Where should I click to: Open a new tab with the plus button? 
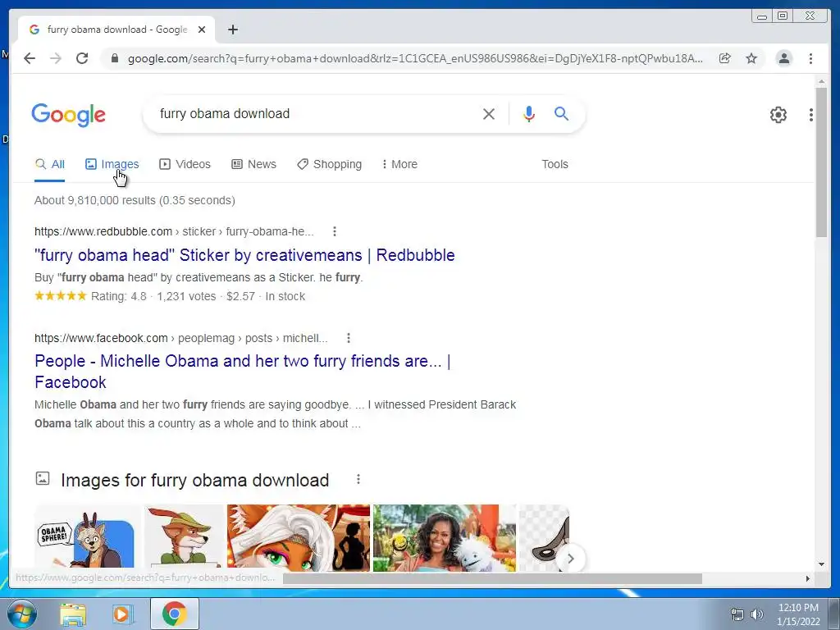tap(232, 30)
